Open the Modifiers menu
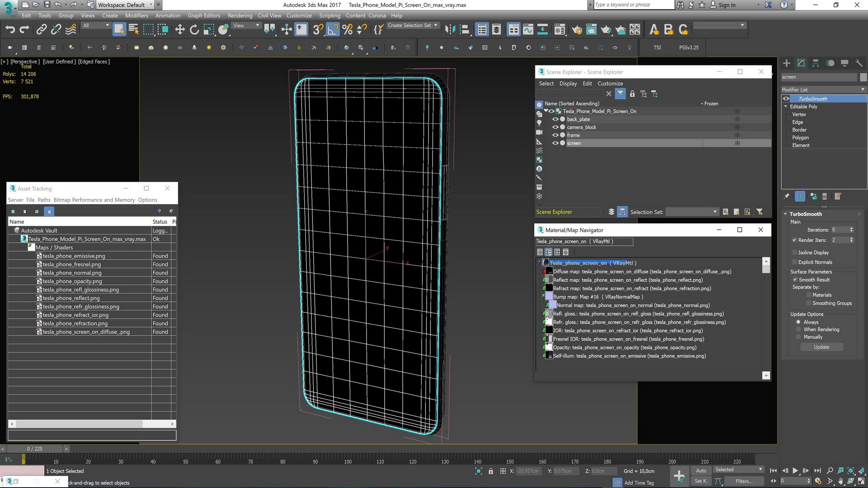The image size is (868, 488). pos(137,15)
